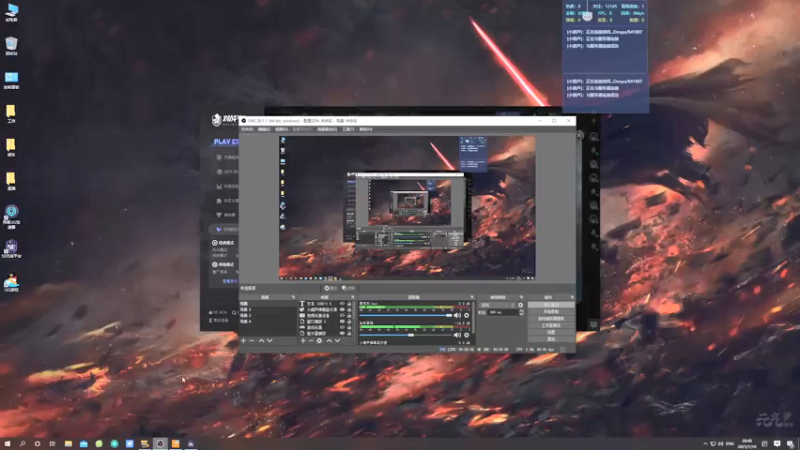Image resolution: width=800 pixels, height=450 pixels.
Task: Adjust Desktop Audio volume slider
Action: coord(406,335)
